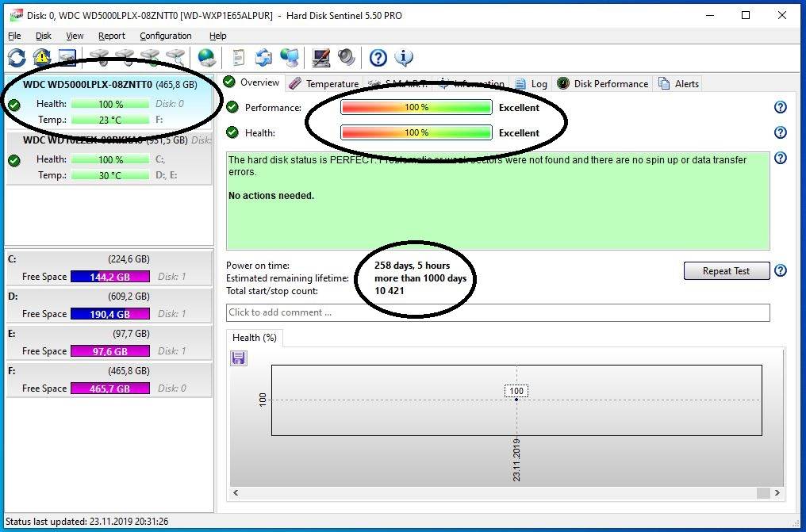Screen dimensions: 806x532
Task: Click the 23 °C temperature bar
Action: pyautogui.click(x=110, y=120)
